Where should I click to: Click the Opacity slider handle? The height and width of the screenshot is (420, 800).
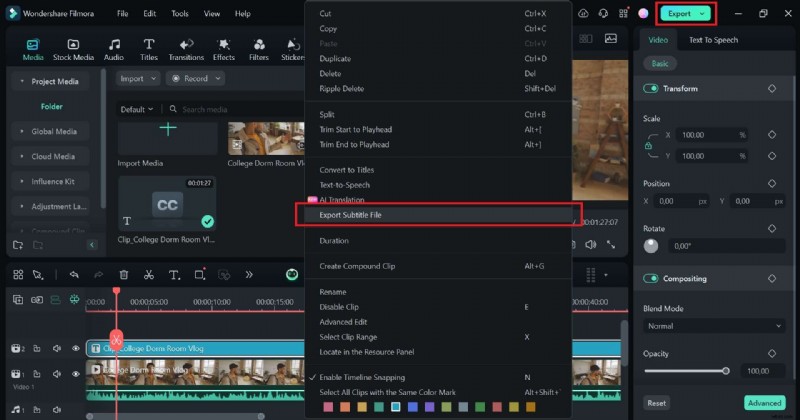click(x=726, y=371)
